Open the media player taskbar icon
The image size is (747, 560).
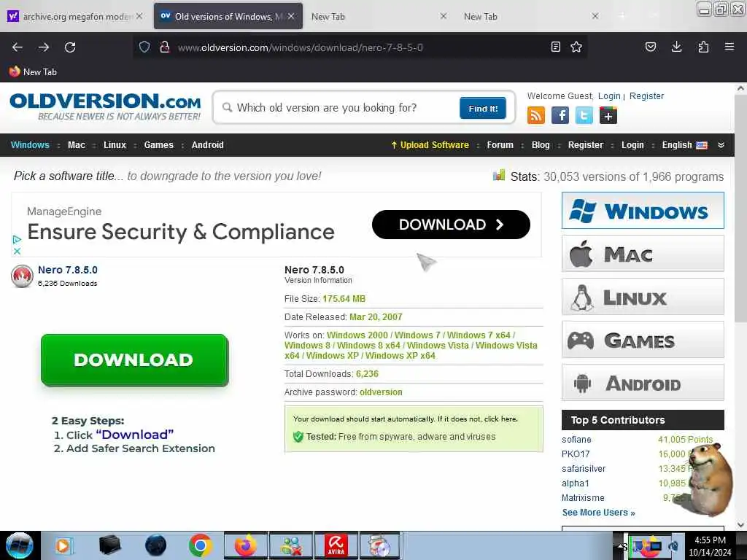63,545
